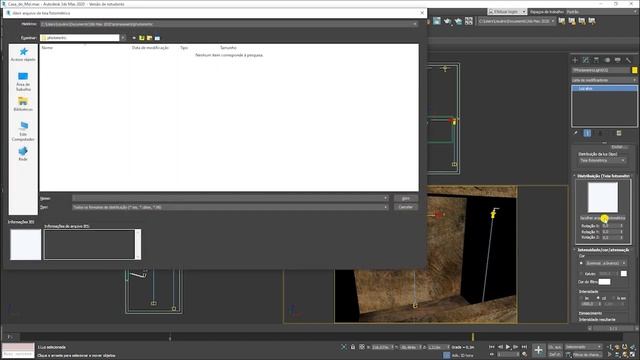Click configure modifier sets icon
This screenshot has width=640, height=360.
pos(619,133)
